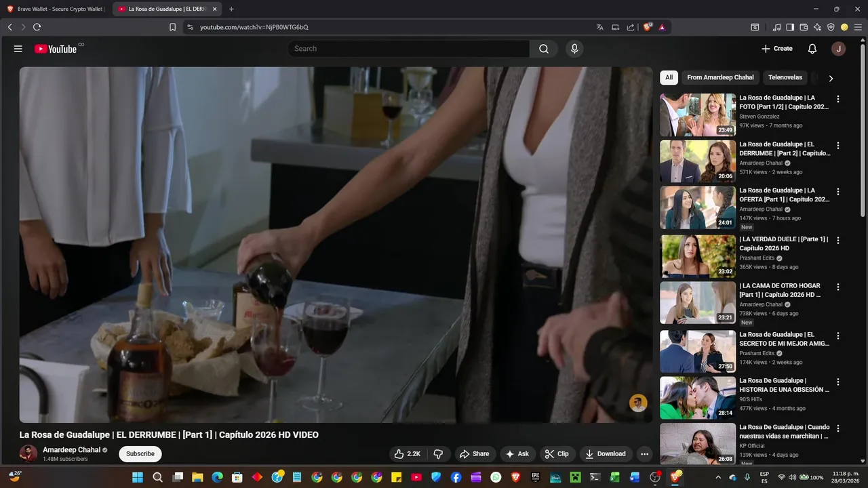Open the YouTube guide hamburger menu
This screenshot has height=488, width=868.
pos(18,49)
